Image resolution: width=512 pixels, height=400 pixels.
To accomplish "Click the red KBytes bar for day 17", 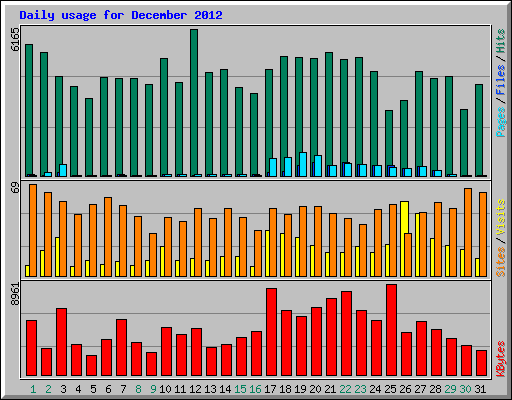I will click(271, 332).
